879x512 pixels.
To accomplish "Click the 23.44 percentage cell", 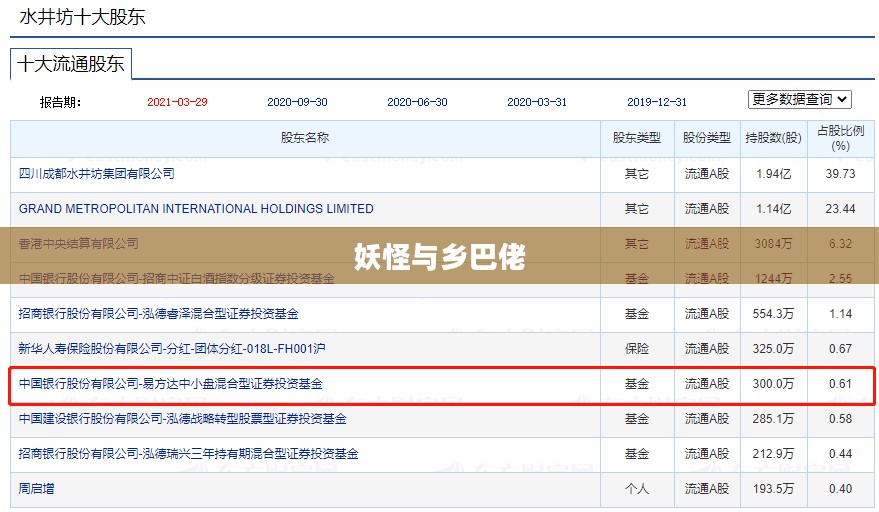I will coord(840,209).
